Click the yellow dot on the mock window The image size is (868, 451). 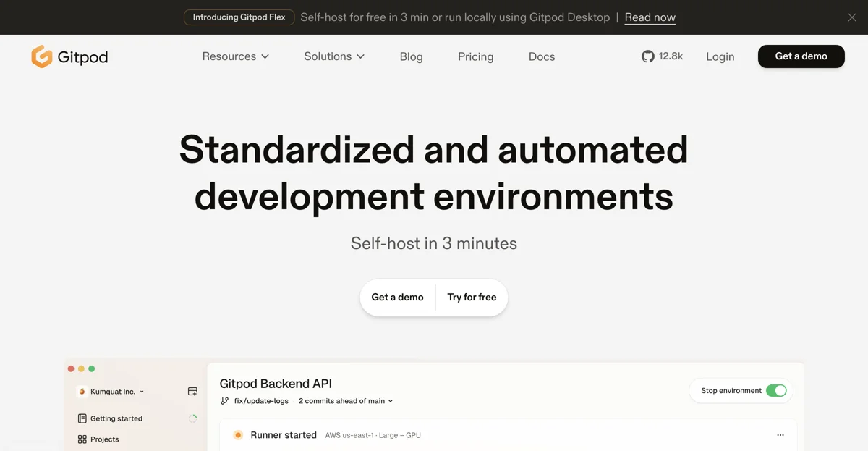[x=81, y=369]
